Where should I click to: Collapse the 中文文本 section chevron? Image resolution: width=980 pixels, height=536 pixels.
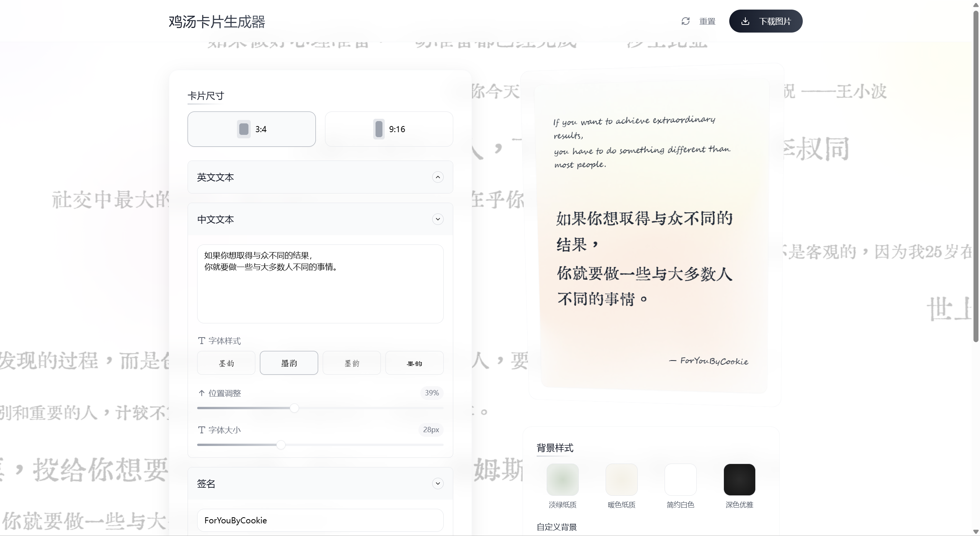[438, 219]
